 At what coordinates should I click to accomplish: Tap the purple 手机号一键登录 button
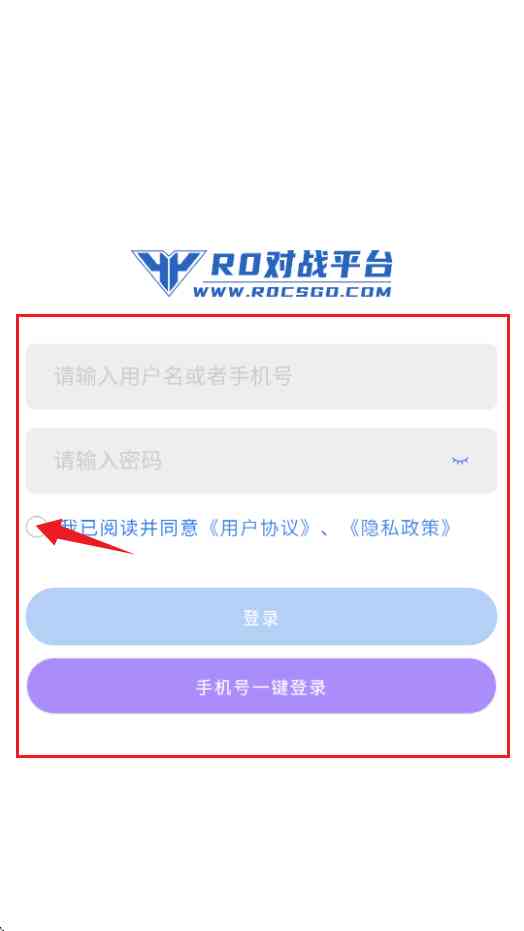click(261, 686)
